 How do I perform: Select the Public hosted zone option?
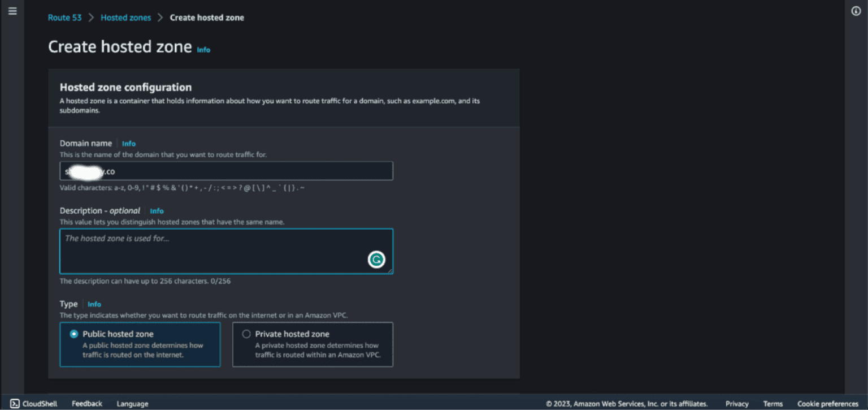[x=73, y=334]
